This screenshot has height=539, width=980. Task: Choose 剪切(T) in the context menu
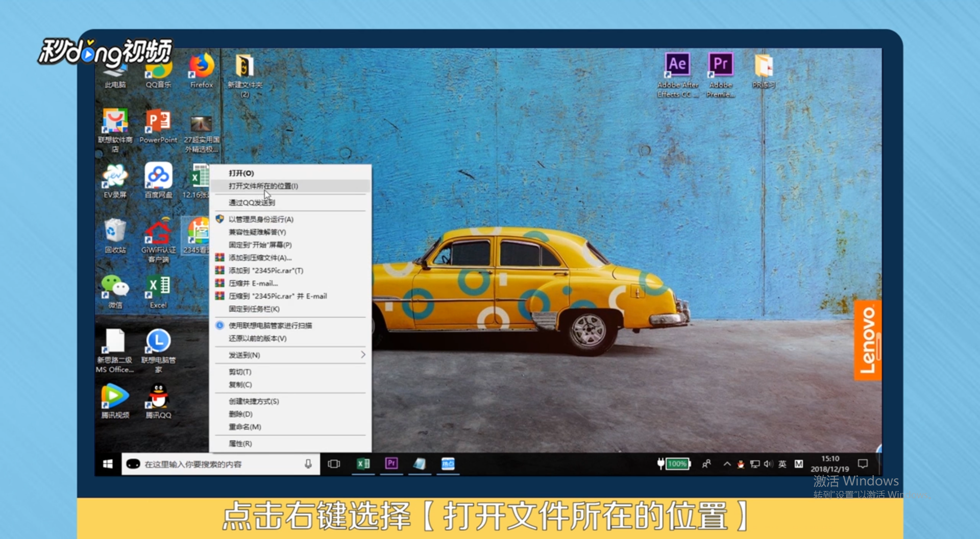click(x=290, y=372)
